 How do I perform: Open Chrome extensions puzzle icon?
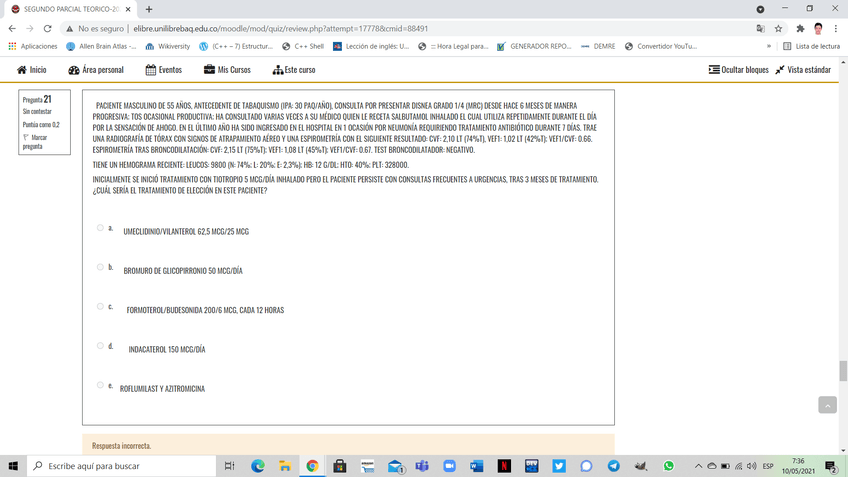[800, 29]
